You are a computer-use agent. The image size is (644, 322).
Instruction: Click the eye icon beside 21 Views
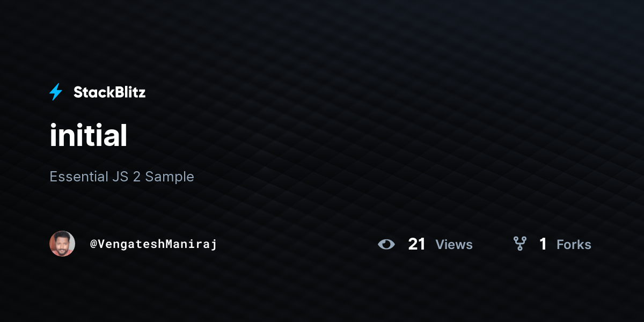[386, 245]
